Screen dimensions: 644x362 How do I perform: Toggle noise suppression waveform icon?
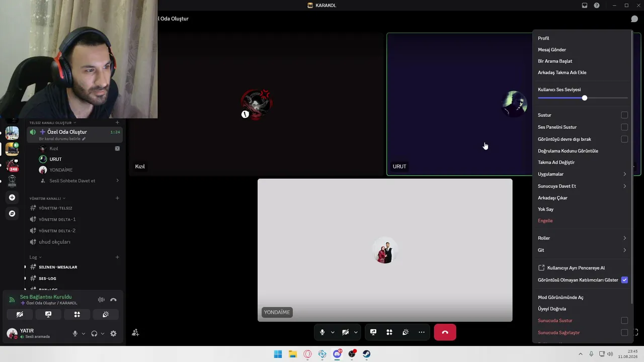pos(101,300)
